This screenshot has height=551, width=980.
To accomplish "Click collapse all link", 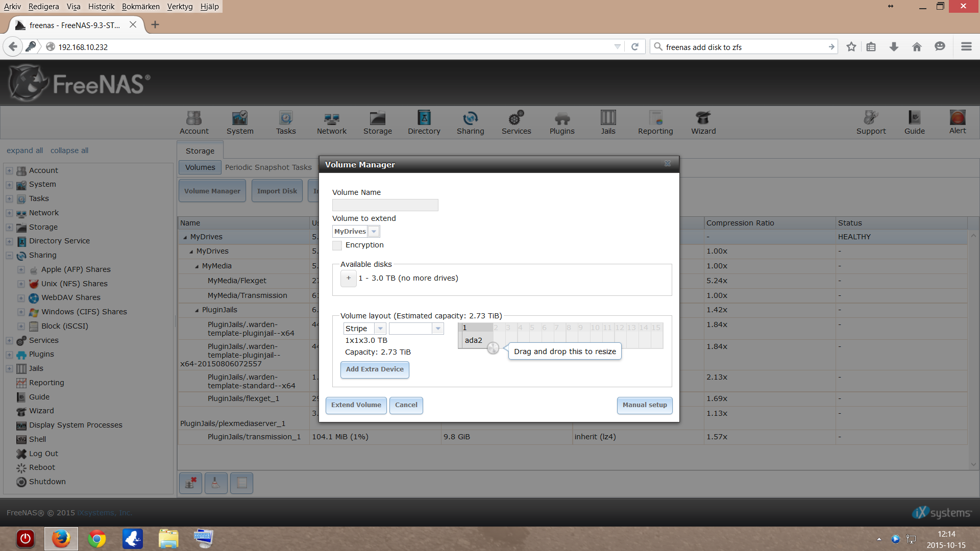I will (x=69, y=151).
